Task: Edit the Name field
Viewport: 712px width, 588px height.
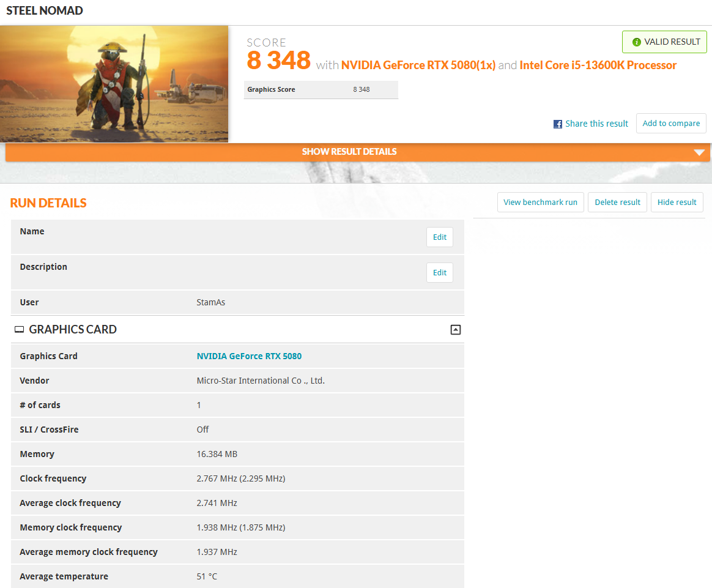Action: pos(439,237)
